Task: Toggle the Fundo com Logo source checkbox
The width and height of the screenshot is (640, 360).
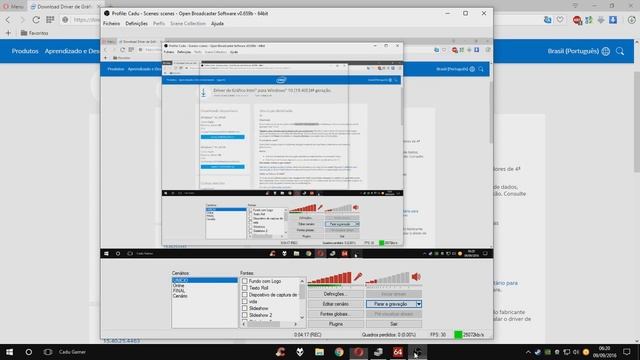Action: [x=245, y=281]
